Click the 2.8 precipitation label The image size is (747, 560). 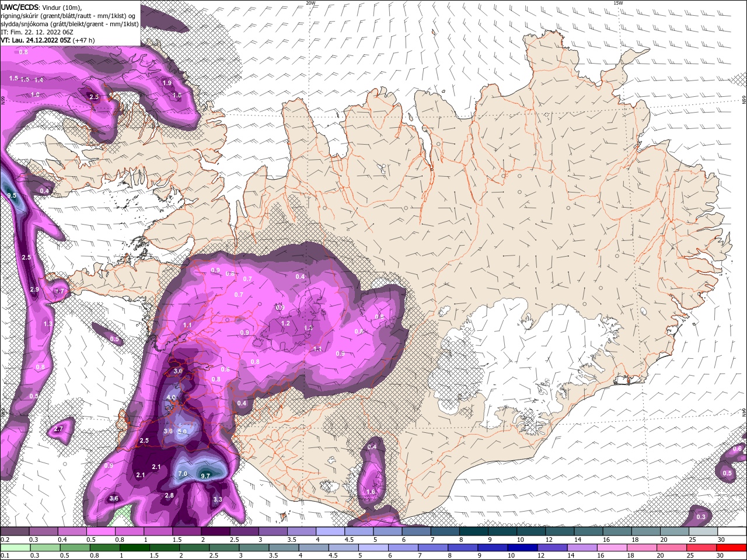[x=169, y=495]
